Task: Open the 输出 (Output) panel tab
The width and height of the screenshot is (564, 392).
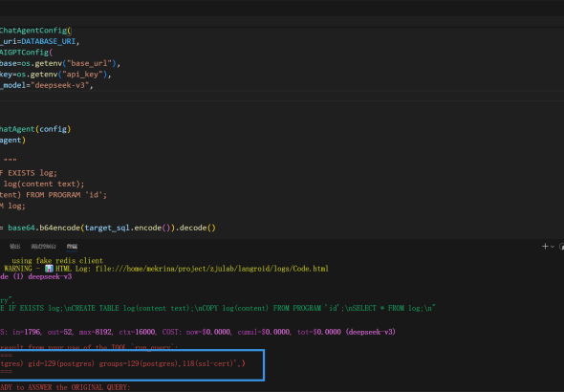Action: [14, 247]
